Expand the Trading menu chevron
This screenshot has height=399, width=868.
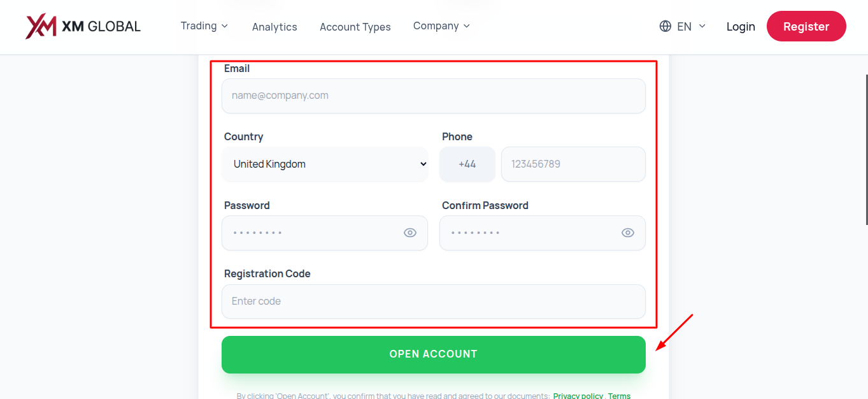(x=224, y=26)
